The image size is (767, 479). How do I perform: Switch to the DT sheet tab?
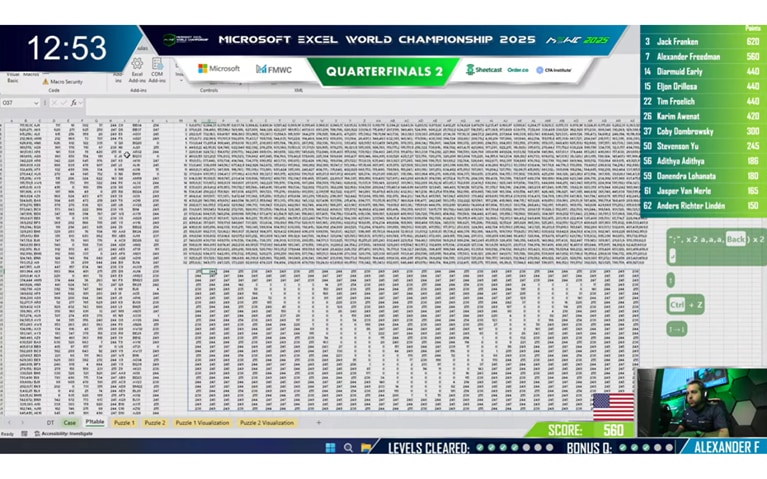pos(50,422)
